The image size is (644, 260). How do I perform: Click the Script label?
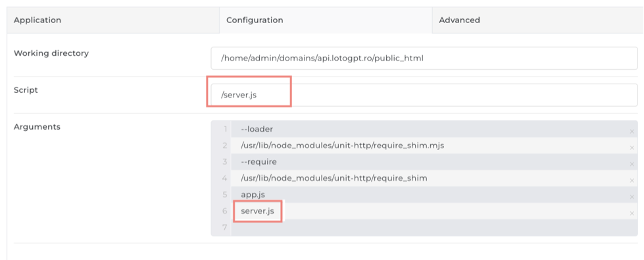click(x=26, y=90)
